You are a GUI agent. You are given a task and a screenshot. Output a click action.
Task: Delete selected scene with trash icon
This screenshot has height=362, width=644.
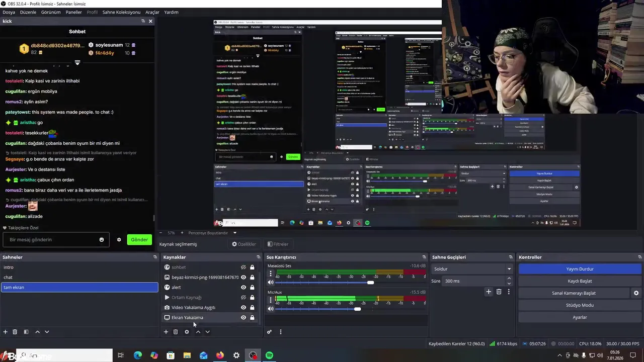coord(15,332)
